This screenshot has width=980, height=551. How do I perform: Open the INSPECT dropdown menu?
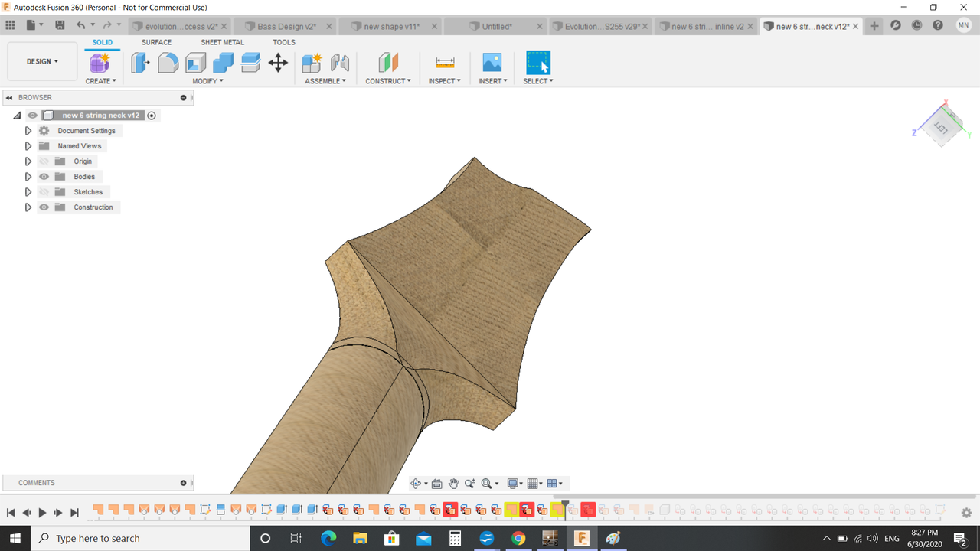tap(445, 81)
